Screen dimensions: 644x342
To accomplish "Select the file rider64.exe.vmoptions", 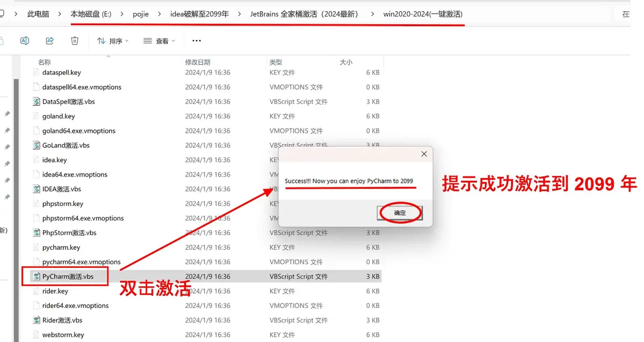I will (76, 306).
